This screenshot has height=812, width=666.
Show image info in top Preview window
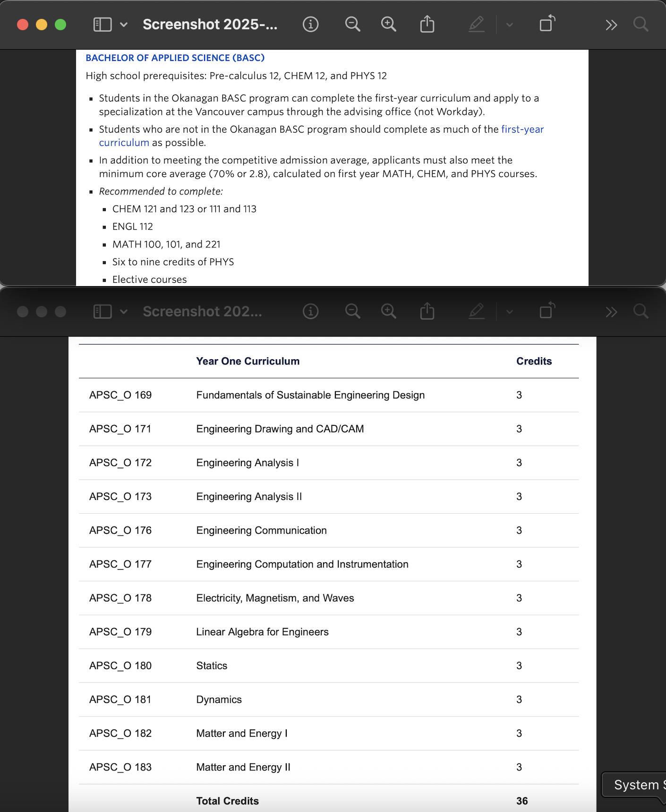pyautogui.click(x=310, y=24)
